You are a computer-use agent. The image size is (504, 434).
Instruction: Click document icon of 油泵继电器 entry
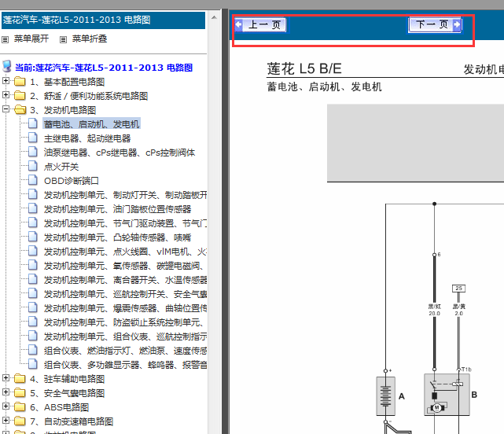point(33,152)
